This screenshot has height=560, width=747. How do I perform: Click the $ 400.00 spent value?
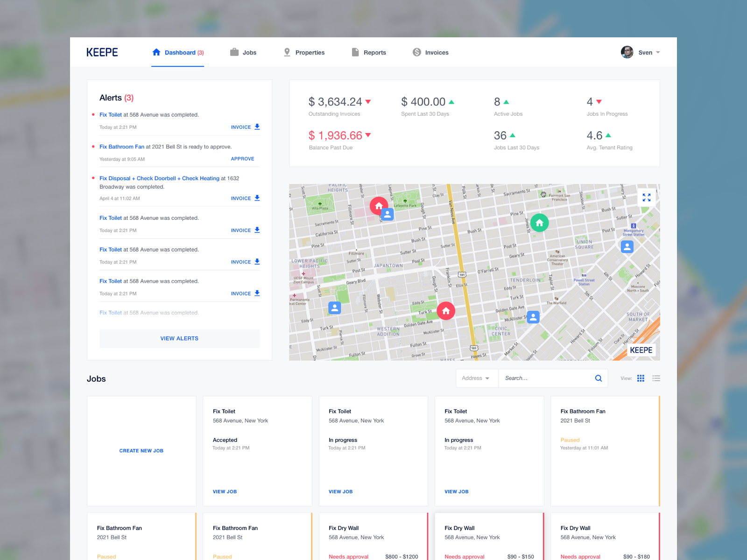[423, 102]
